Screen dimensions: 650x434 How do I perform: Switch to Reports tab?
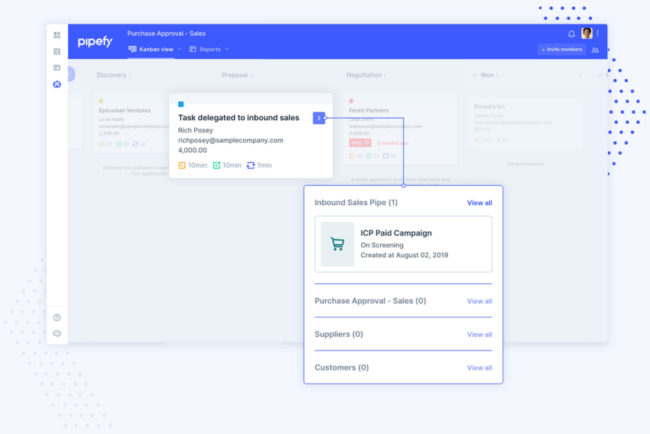(205, 49)
